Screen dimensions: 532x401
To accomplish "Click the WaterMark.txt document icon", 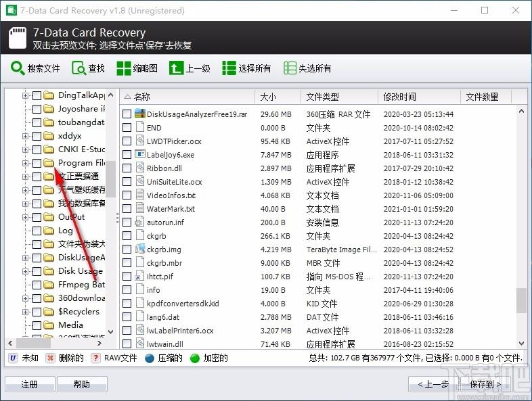I will point(140,208).
